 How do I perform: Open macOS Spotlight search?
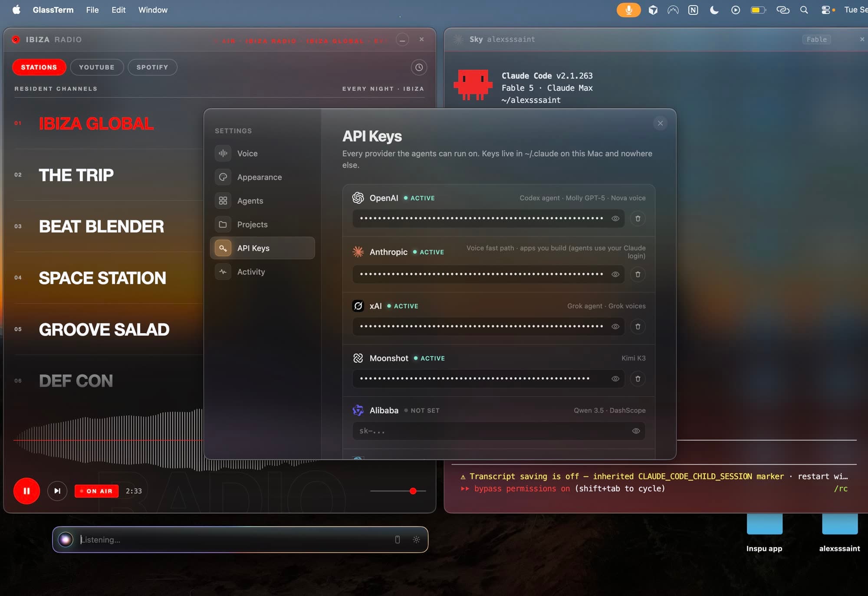(804, 10)
